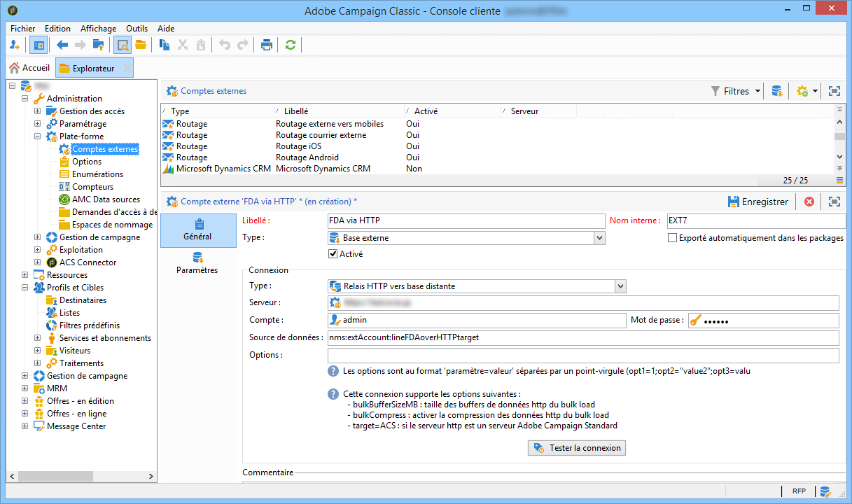Open the dropdown arrow beside new account icon
The width and height of the screenshot is (852, 504).
point(816,91)
